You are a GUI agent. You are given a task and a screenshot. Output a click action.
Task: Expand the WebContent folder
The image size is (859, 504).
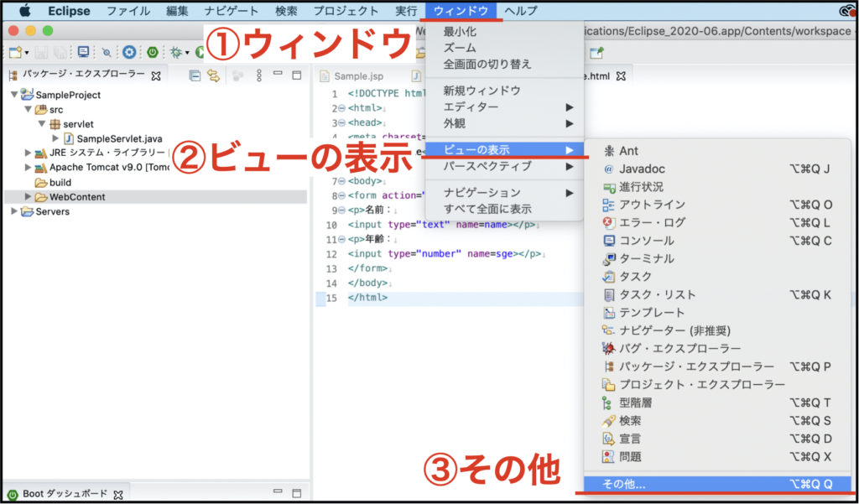click(x=28, y=197)
